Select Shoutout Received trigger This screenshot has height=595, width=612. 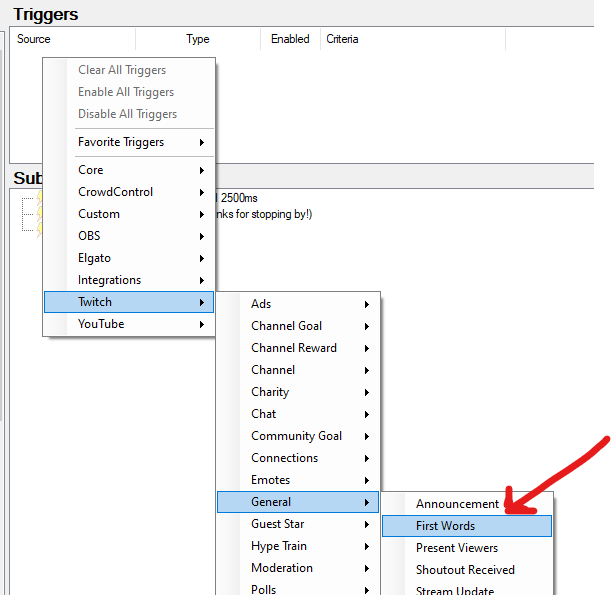(465, 570)
